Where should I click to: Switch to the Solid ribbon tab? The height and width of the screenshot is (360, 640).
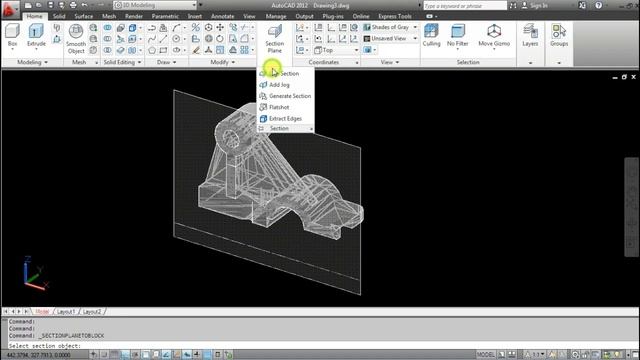pyautogui.click(x=59, y=16)
